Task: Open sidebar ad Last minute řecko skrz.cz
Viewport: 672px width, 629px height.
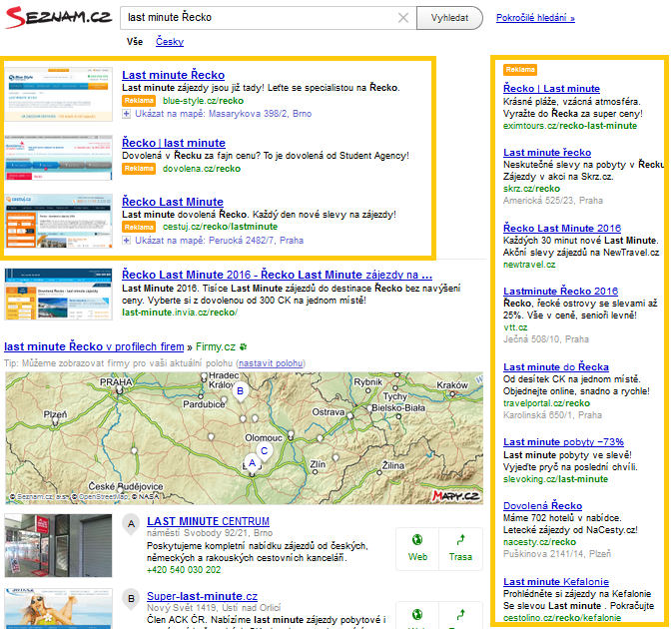Action: 547,153
